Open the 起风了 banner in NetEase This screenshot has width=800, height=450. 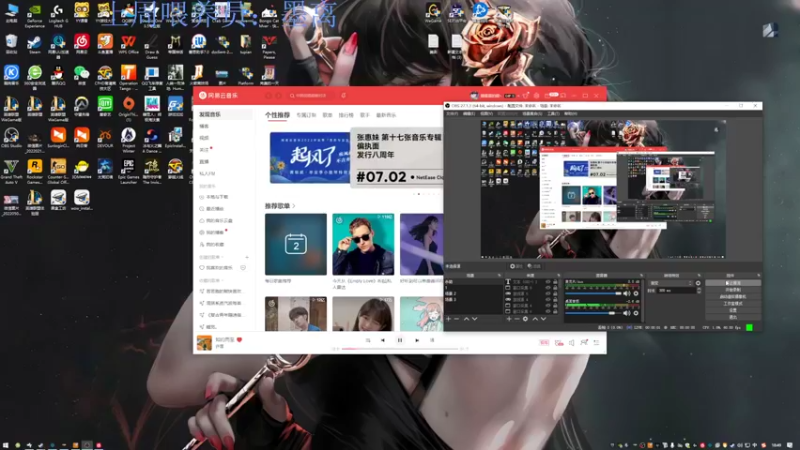pos(310,158)
